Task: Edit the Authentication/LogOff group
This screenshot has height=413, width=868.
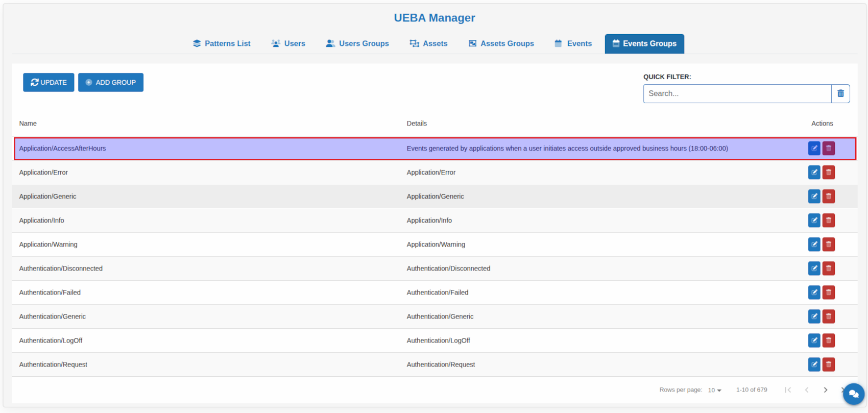Action: (x=814, y=341)
